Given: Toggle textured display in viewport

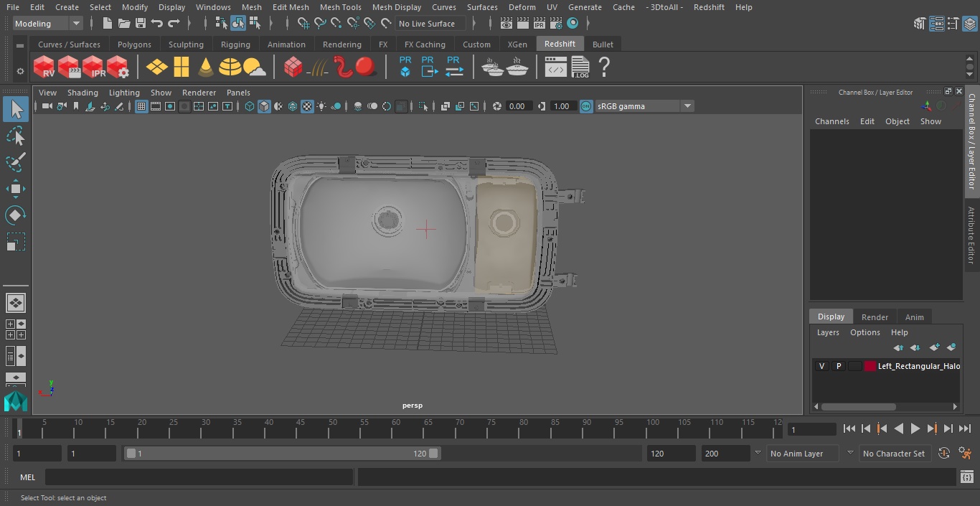Looking at the screenshot, I should point(307,106).
